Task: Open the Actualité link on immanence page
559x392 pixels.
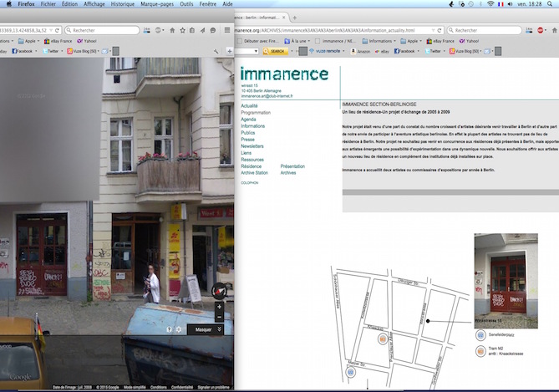Action: 249,106
